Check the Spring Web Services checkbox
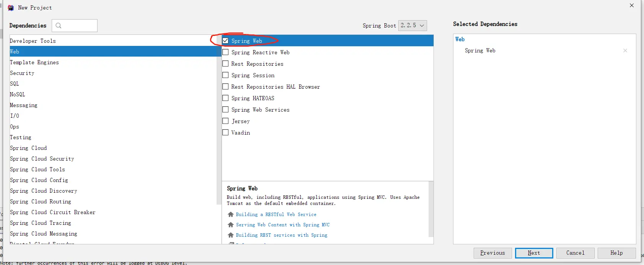644x265 pixels. [226, 109]
